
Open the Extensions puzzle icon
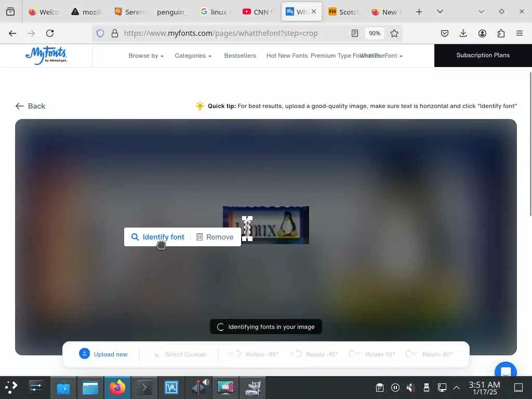tap(501, 33)
